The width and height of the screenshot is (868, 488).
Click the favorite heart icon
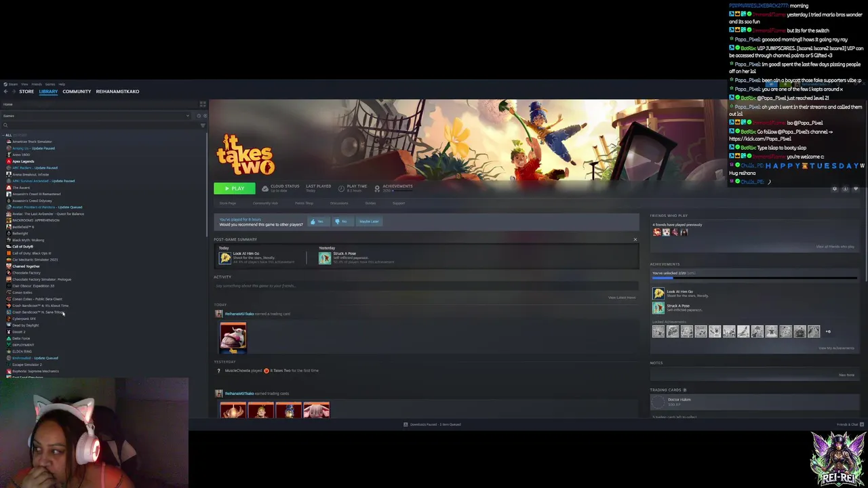click(x=856, y=189)
